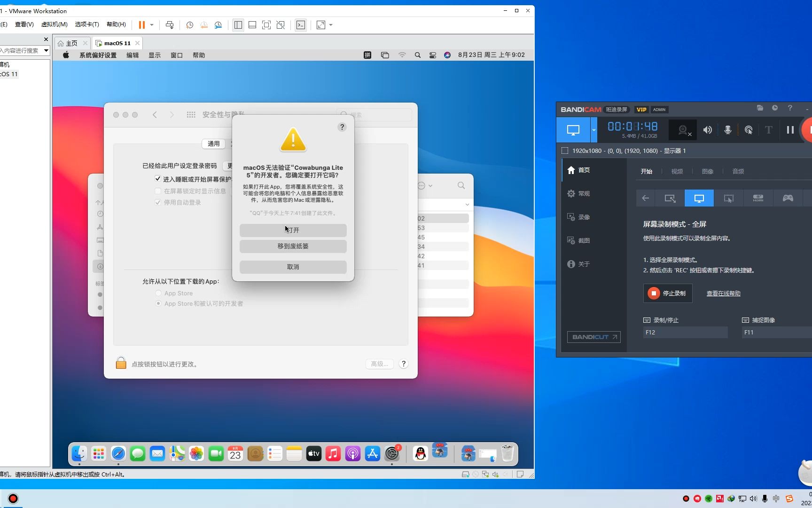Click the dialog's question mark help button
The width and height of the screenshot is (812, 508).
342,127
